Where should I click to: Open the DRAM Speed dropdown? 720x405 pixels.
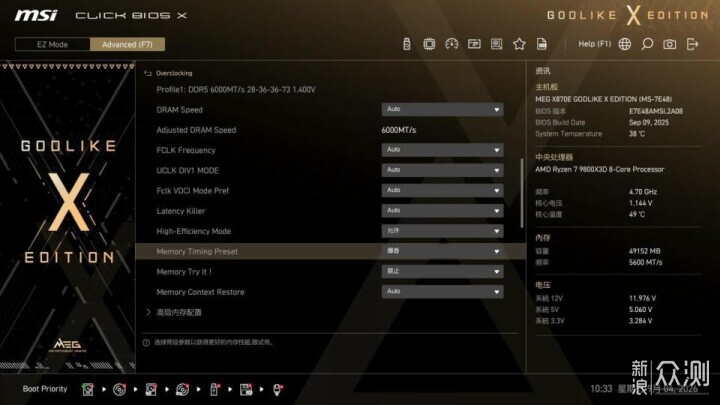442,110
